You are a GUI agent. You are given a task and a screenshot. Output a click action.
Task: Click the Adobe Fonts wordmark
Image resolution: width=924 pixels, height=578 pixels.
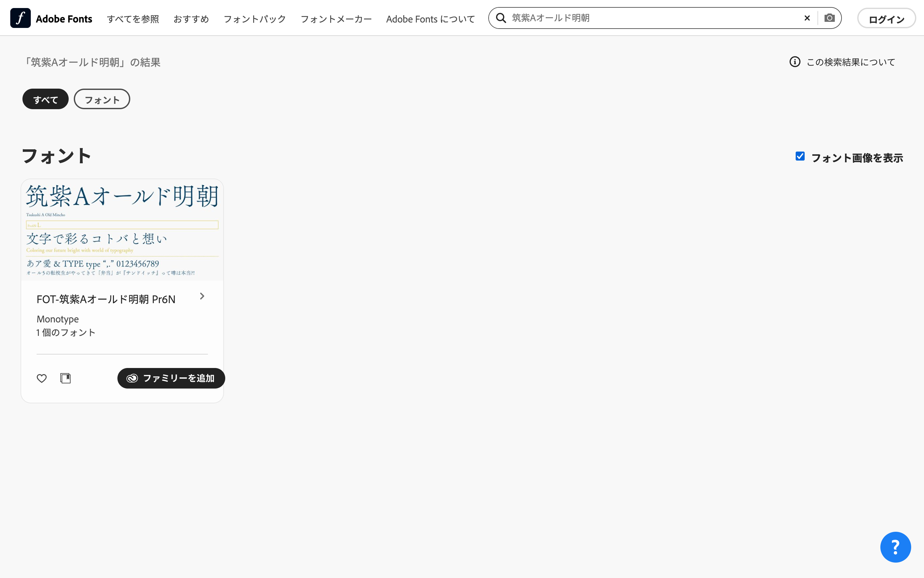coord(64,19)
